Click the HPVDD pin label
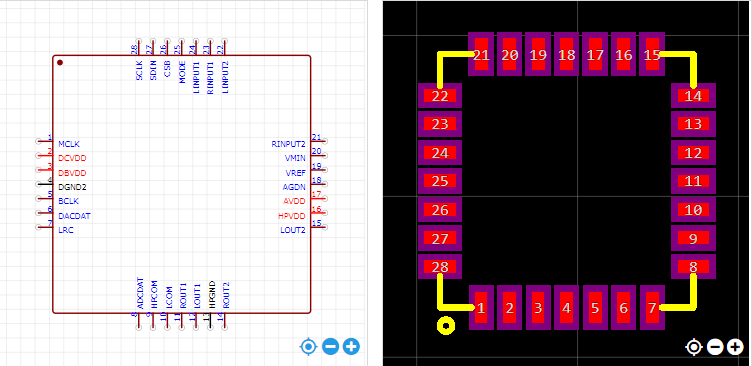Screen dimensions: 752x366 292,216
